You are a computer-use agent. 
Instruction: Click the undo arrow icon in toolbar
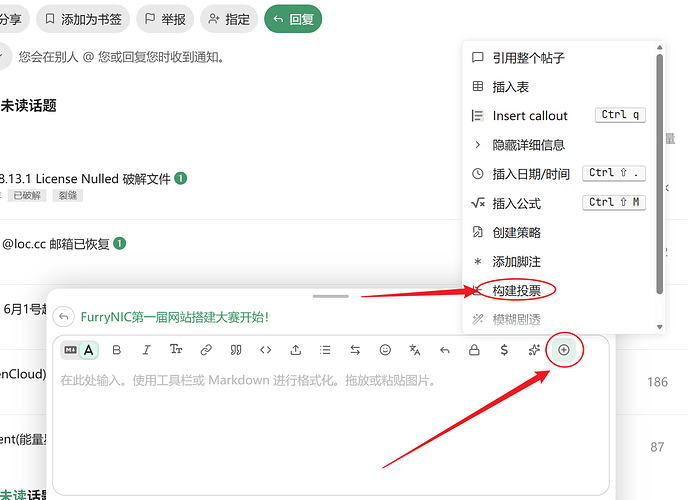click(445, 350)
